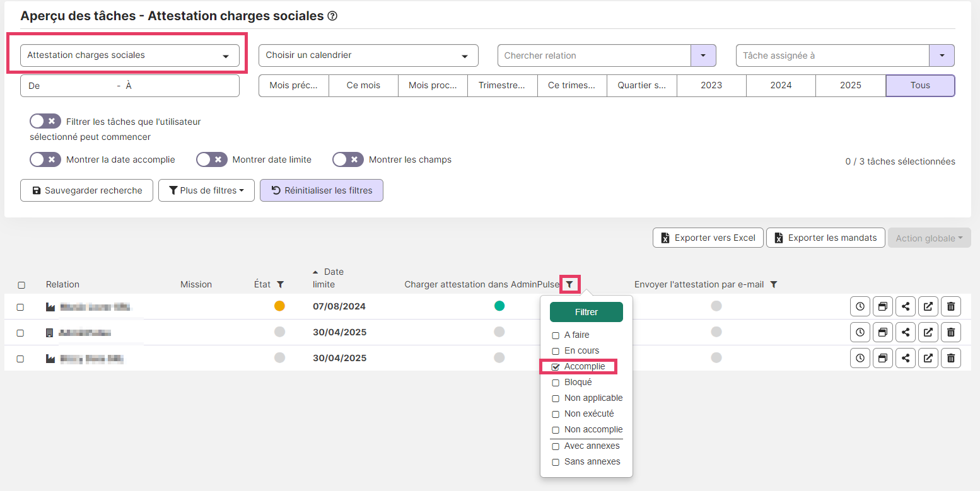Sort by the Date limite column header
The height and width of the screenshot is (491, 980).
tap(329, 278)
